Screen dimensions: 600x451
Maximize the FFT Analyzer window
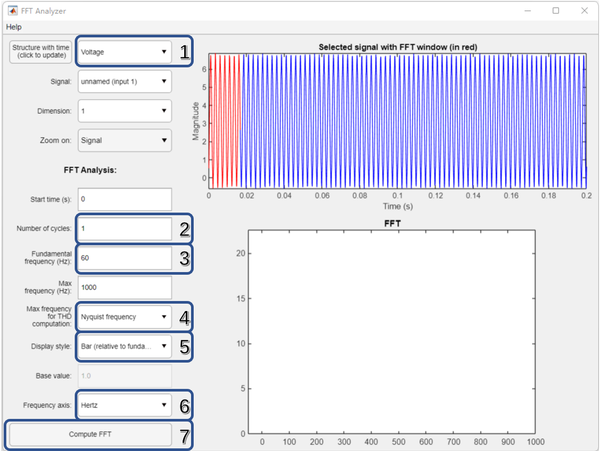[556, 11]
